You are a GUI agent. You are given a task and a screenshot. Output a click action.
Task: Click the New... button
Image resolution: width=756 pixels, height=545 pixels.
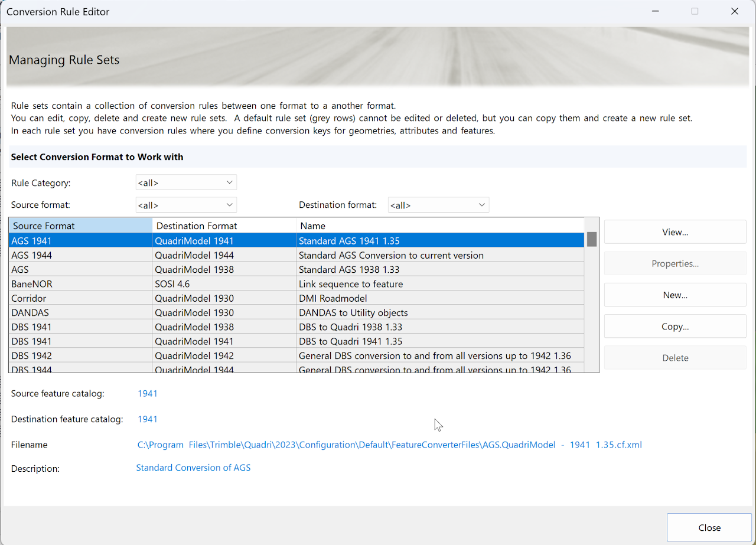[675, 295]
